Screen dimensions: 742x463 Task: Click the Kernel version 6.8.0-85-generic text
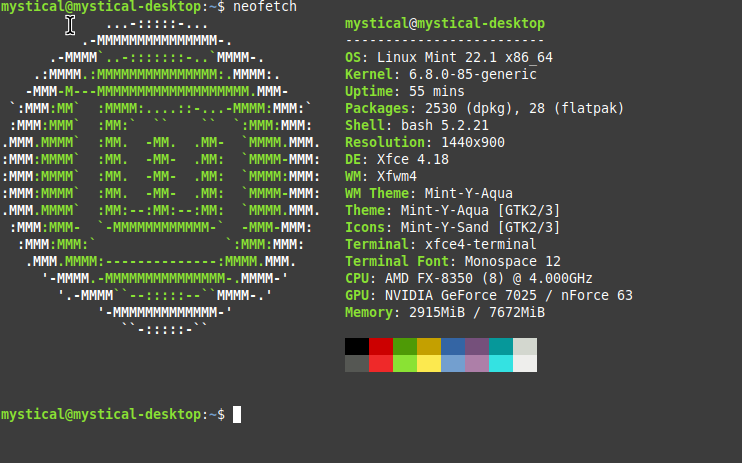click(x=464, y=74)
